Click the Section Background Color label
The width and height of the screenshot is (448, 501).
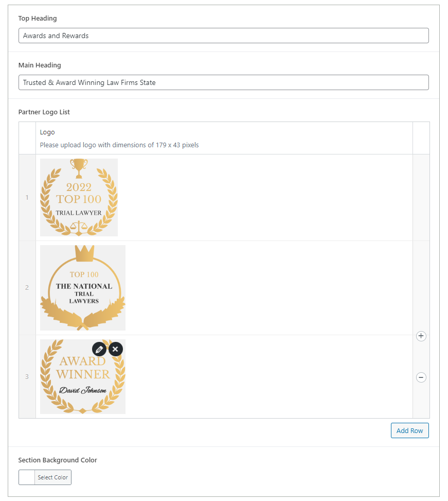tap(58, 460)
